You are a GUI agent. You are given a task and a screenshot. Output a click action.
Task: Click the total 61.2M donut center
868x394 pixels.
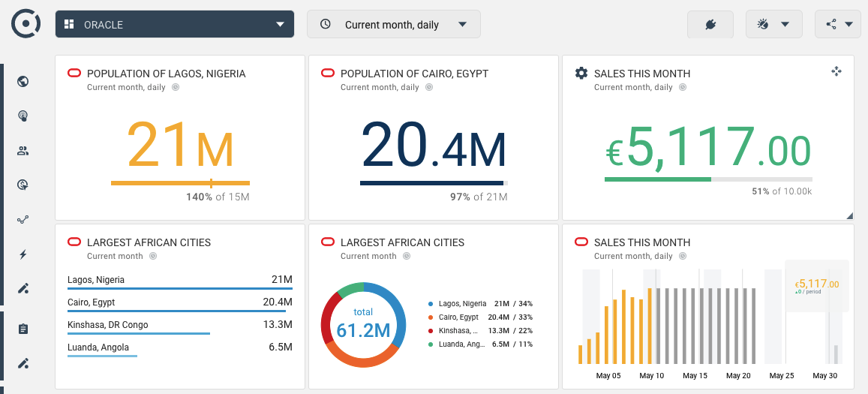[x=364, y=324]
